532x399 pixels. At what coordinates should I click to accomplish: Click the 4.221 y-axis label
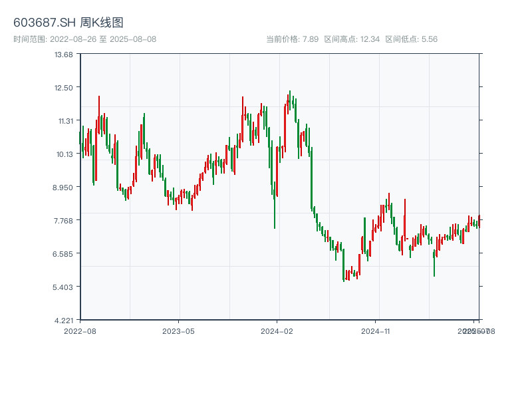click(64, 320)
